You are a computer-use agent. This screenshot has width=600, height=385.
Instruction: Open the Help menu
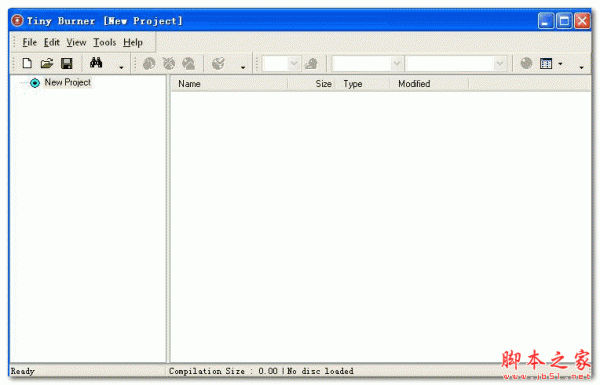pyautogui.click(x=133, y=42)
